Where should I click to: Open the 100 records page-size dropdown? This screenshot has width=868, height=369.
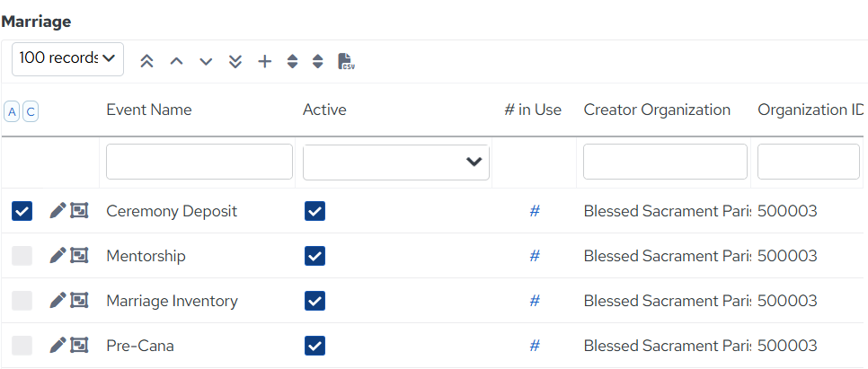click(67, 58)
